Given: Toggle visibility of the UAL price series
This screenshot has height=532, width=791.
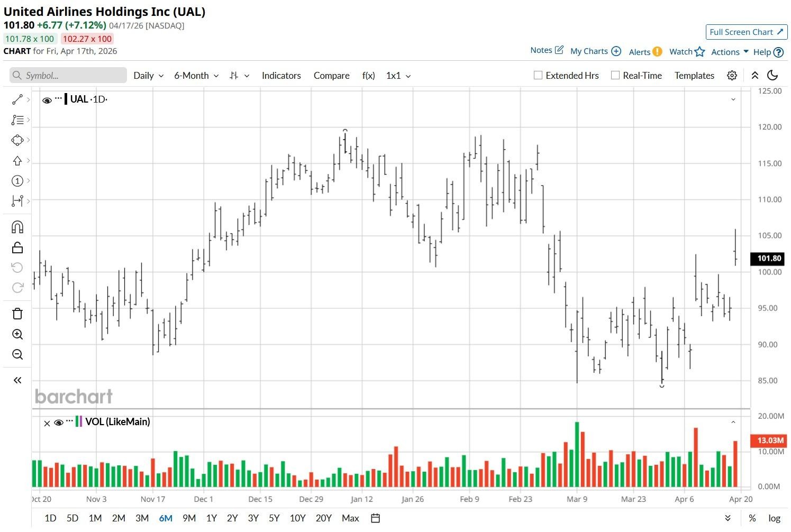Looking at the screenshot, I should click(x=47, y=100).
